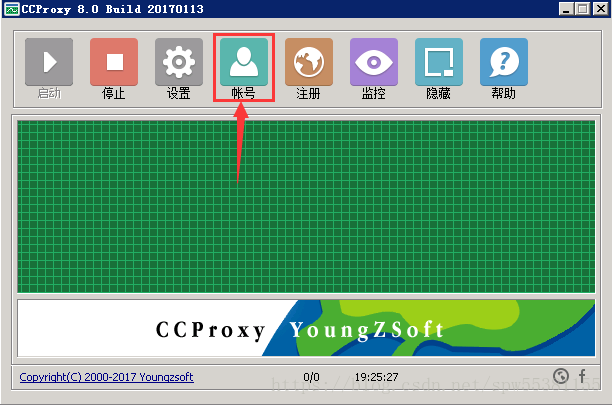Open the 监控 (Monitor) eye icon
The height and width of the screenshot is (405, 612).
point(374,62)
